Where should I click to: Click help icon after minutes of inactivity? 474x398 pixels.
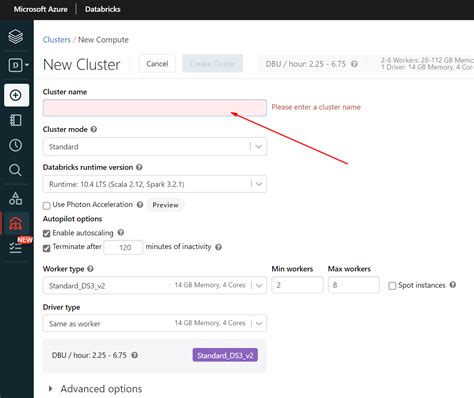pos(218,247)
